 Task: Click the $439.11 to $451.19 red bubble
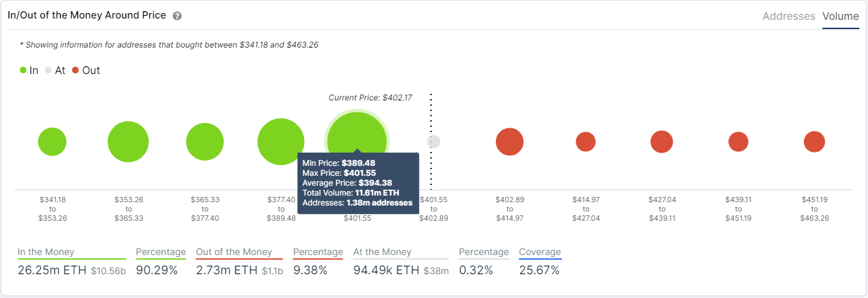(x=738, y=141)
